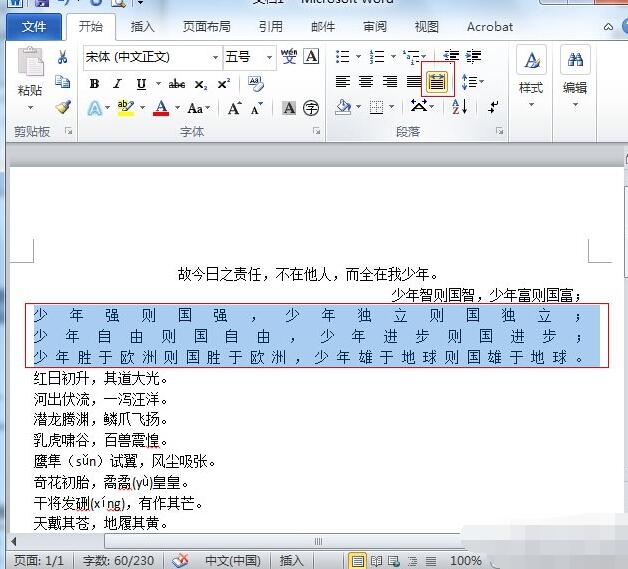
Task: Click the 粘贴 (Paste) button
Action: 30,75
